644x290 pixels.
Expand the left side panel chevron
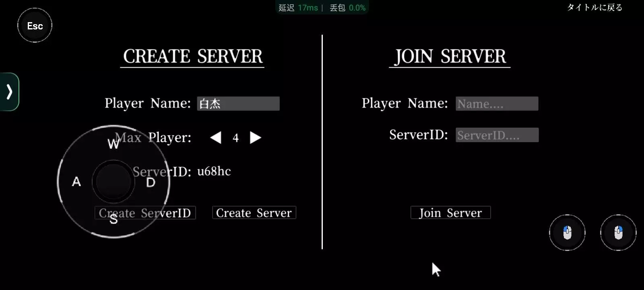coord(9,92)
